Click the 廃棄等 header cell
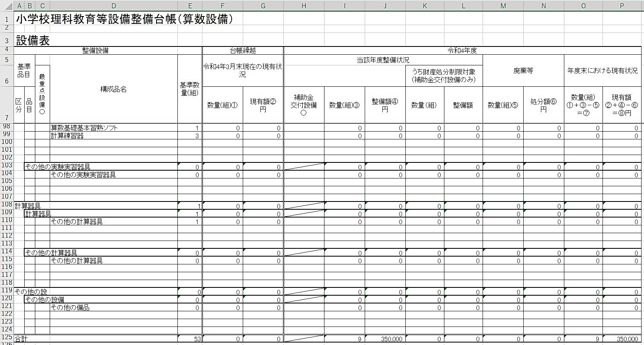This screenshot has width=644, height=345. pos(523,71)
